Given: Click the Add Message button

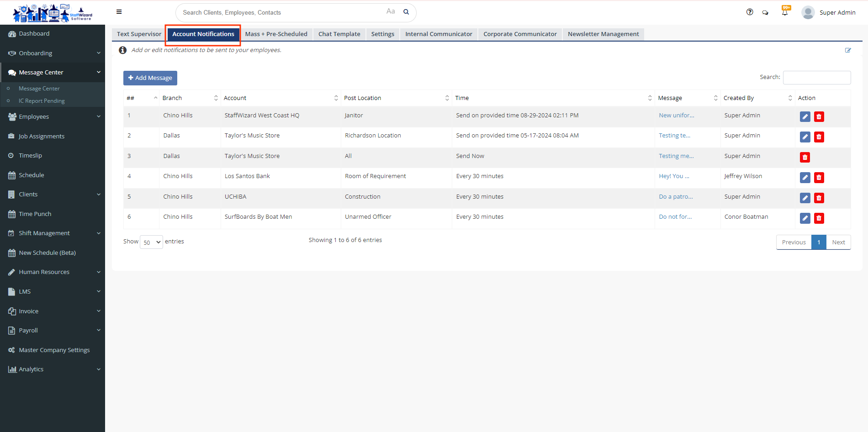Looking at the screenshot, I should 150,78.
